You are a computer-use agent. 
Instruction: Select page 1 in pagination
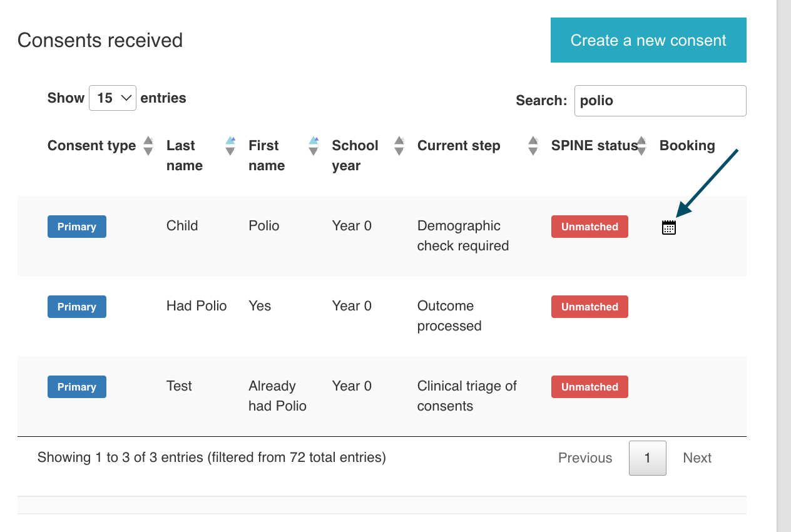point(647,458)
